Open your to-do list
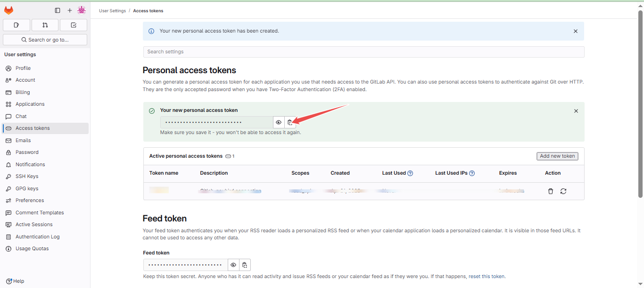The image size is (644, 288). [x=73, y=25]
